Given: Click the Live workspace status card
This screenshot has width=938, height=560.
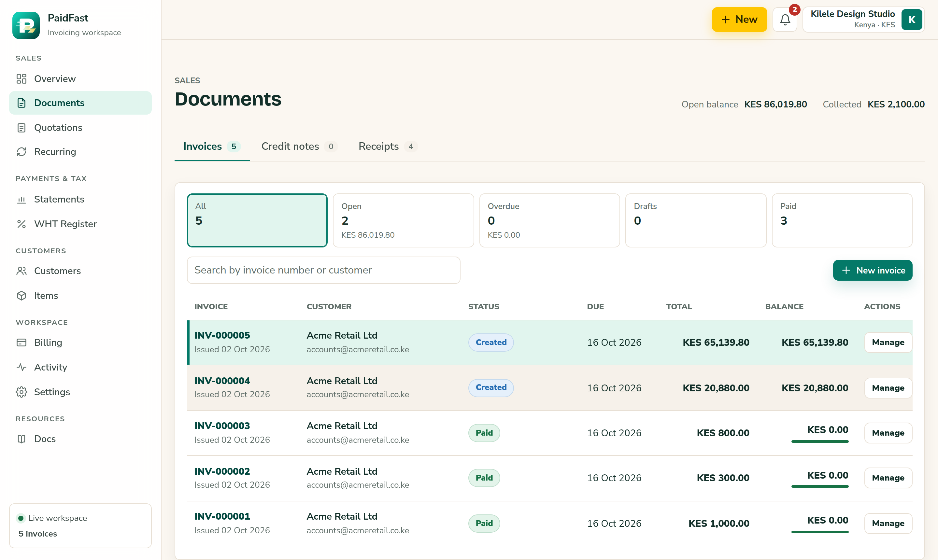Looking at the screenshot, I should [80, 526].
